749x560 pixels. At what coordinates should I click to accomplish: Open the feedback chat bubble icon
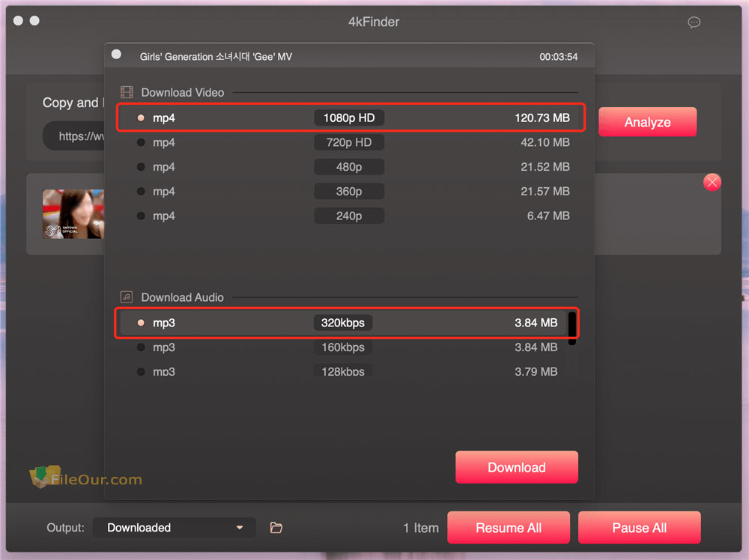coord(694,22)
